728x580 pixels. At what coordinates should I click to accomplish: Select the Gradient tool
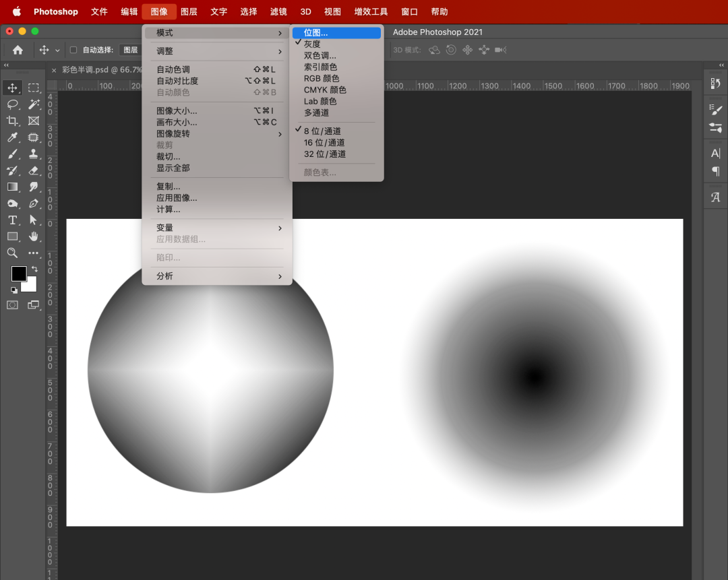click(x=12, y=187)
